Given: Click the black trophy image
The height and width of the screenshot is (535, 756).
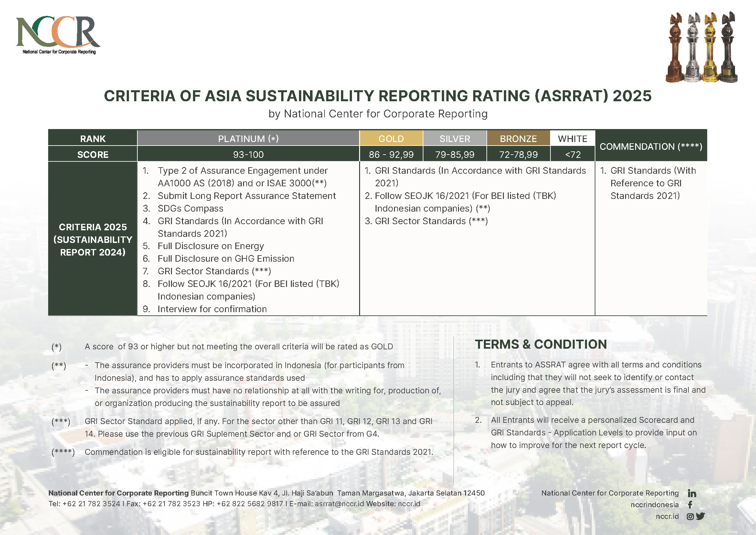Looking at the screenshot, I should (x=728, y=48).
